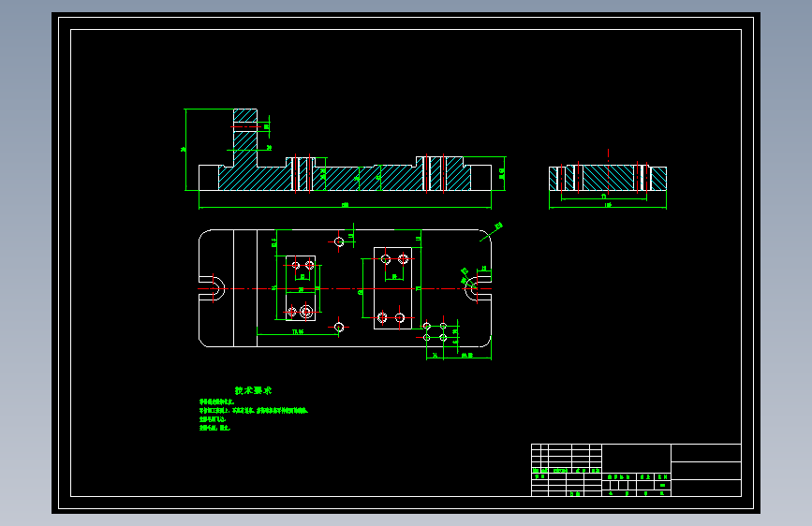Click the 技术要求 heading text
Screen dimensions: 812x526
pyautogui.click(x=253, y=390)
